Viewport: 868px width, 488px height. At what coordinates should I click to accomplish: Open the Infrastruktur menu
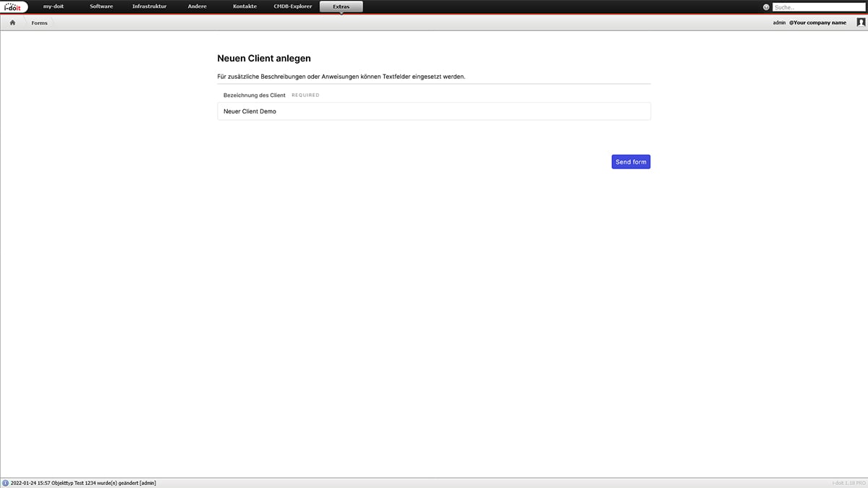click(x=149, y=7)
